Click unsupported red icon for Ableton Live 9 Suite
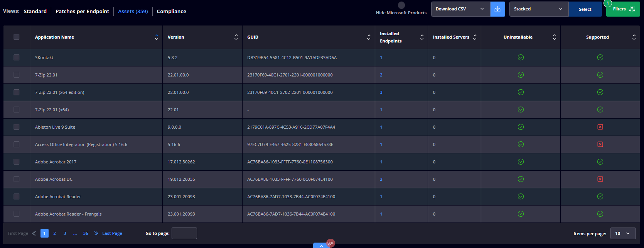Image resolution: width=644 pixels, height=248 pixels. pyautogui.click(x=600, y=127)
